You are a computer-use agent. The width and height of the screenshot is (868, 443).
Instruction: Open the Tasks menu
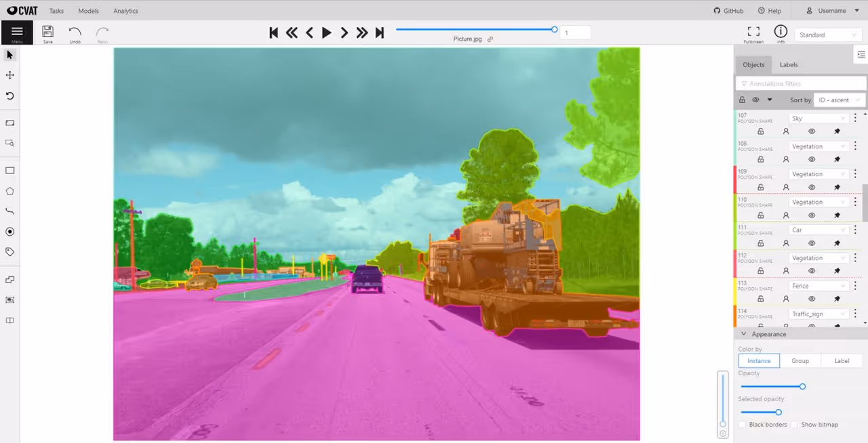56,11
